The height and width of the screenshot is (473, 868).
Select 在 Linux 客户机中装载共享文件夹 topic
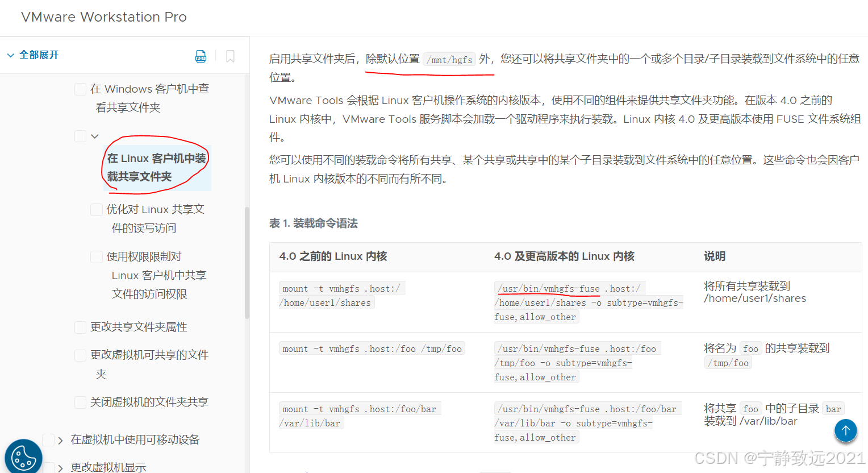pyautogui.click(x=157, y=168)
